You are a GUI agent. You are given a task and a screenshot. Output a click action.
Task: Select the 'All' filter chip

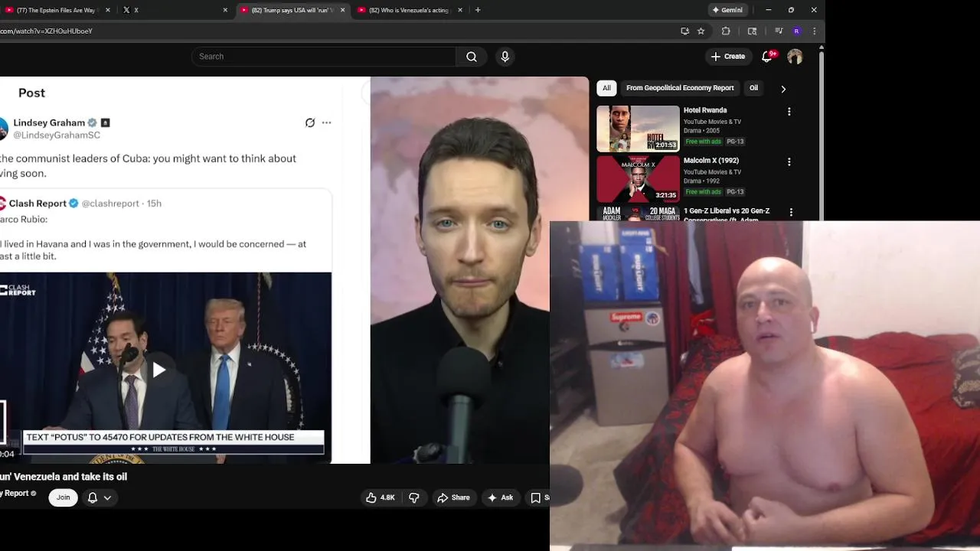click(606, 88)
